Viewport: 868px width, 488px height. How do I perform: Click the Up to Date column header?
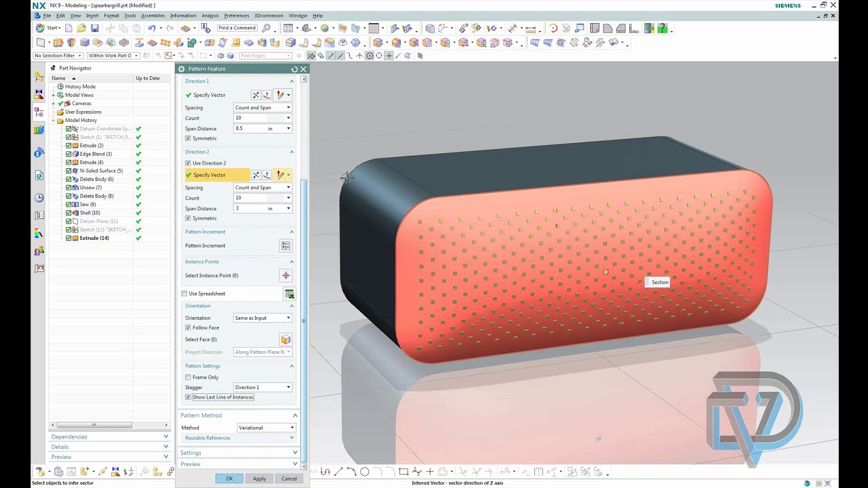point(148,78)
